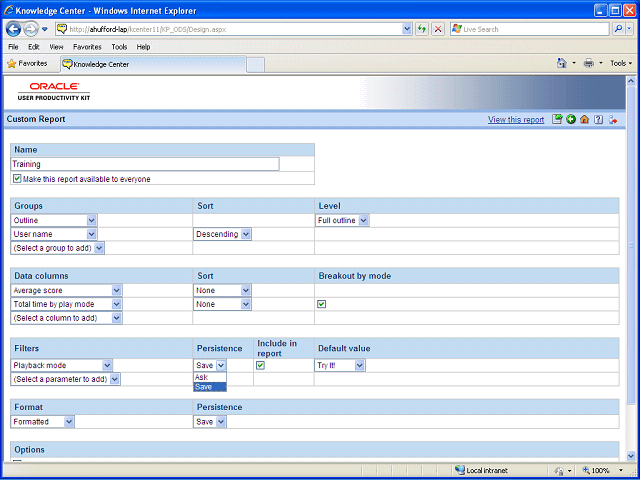Click the save report icon

(557, 119)
